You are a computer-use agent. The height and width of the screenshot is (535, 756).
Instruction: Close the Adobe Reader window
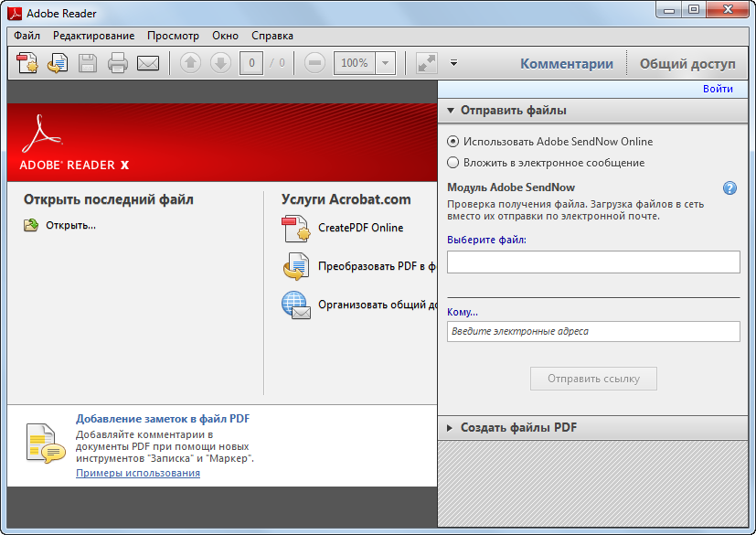728,10
